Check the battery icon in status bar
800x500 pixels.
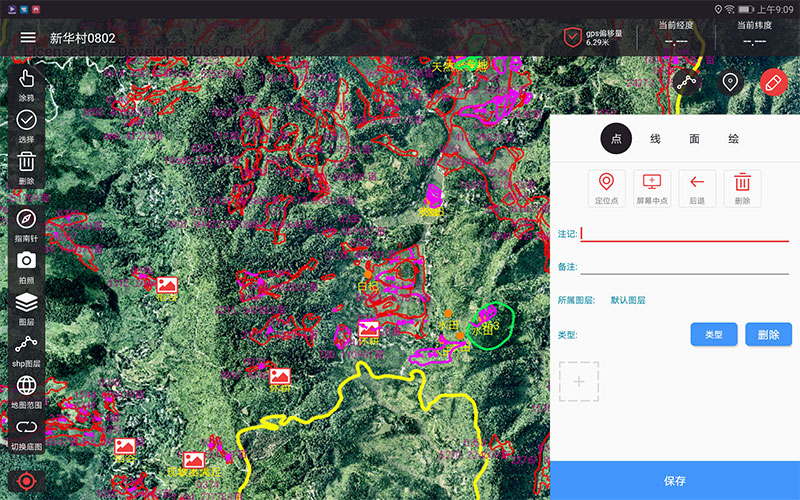(745, 9)
